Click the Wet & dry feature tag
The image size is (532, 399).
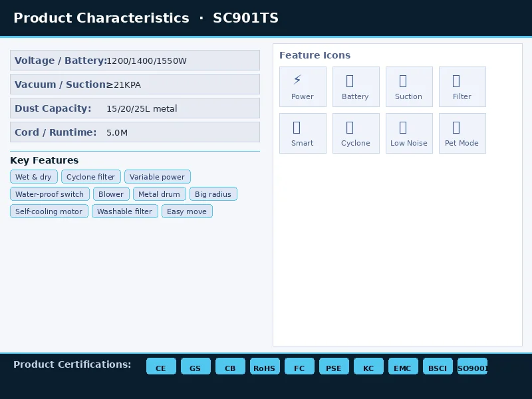click(x=34, y=177)
